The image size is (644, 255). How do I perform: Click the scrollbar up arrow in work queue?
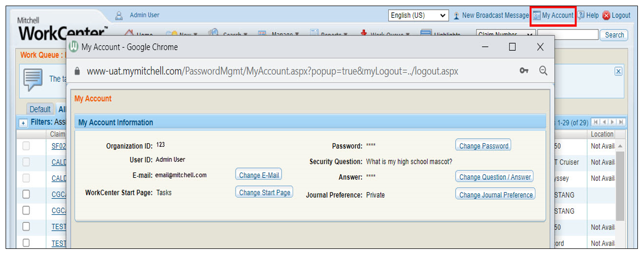click(x=620, y=146)
